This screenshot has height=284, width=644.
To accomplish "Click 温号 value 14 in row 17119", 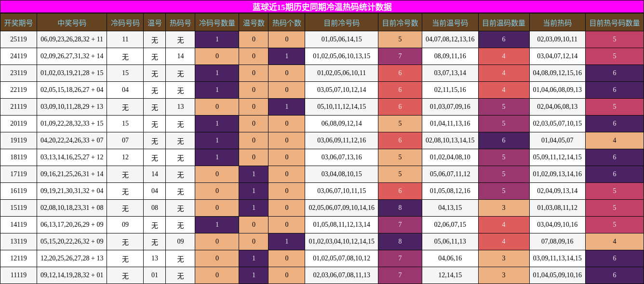I will [155, 174].
